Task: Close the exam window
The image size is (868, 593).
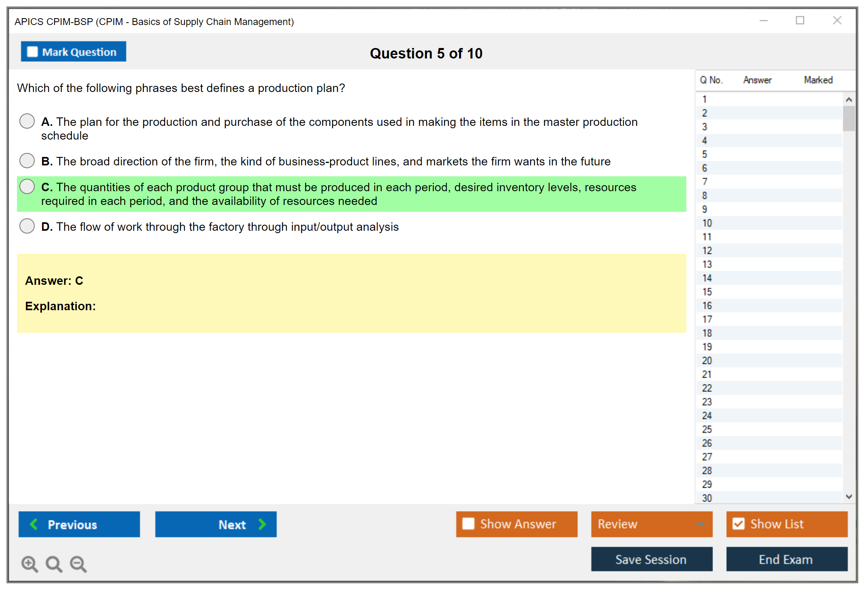Action: [x=837, y=21]
